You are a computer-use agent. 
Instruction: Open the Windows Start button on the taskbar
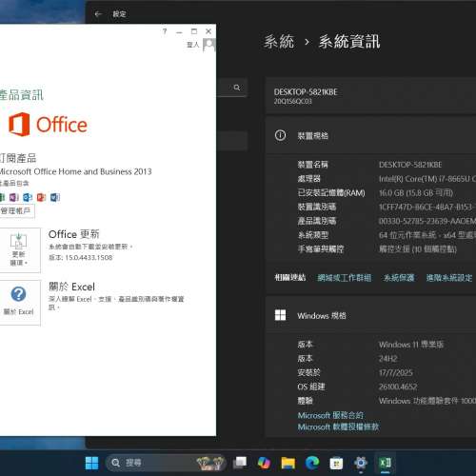point(92,463)
